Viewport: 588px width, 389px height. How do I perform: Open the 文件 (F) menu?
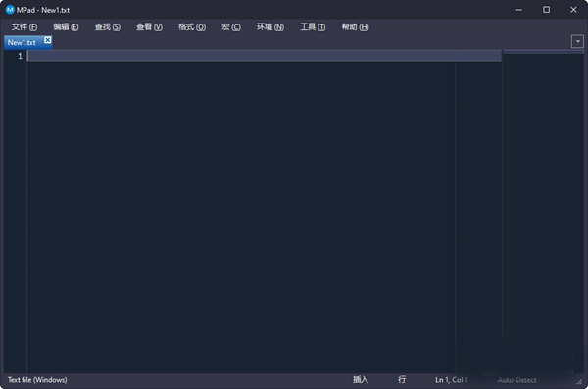coord(24,27)
